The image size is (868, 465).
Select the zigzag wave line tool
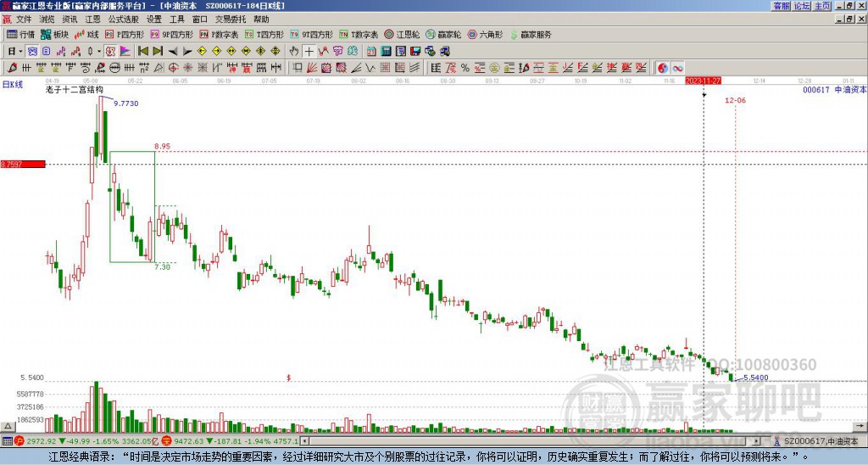pyautogui.click(x=370, y=68)
